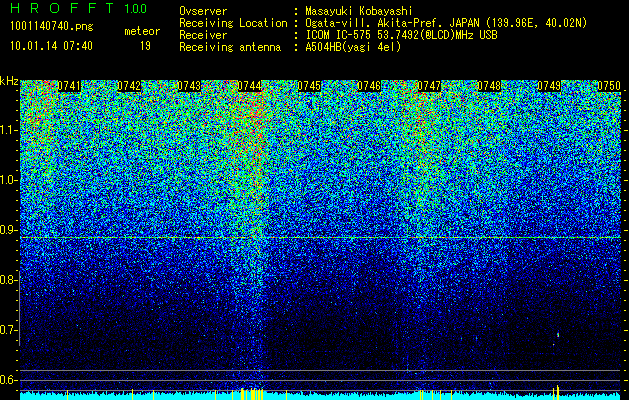Click the Receiving antenna field label

pyautogui.click(x=230, y=47)
